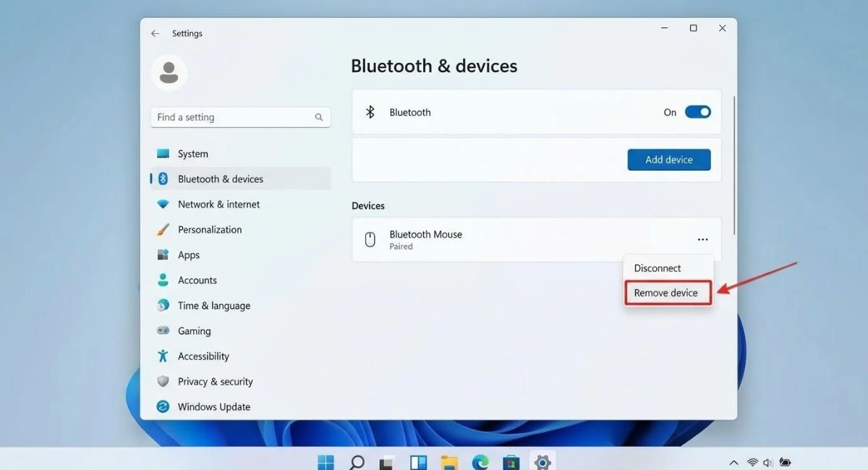Open the Windows Start menu
The height and width of the screenshot is (470, 868).
pos(325,461)
